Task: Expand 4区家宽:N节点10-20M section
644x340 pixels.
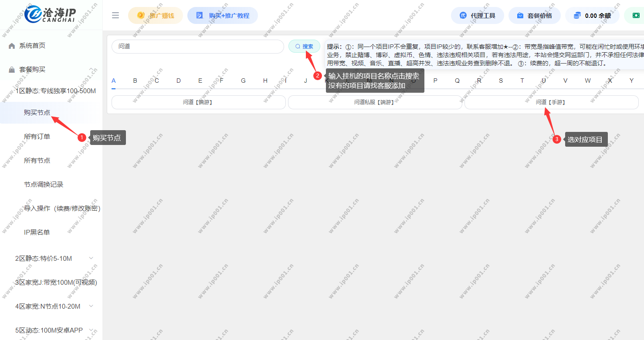Action: click(x=91, y=306)
